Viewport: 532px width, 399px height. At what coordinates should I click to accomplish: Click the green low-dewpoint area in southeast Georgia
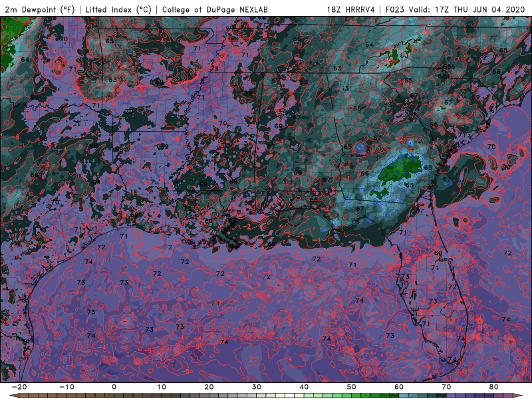click(400, 169)
